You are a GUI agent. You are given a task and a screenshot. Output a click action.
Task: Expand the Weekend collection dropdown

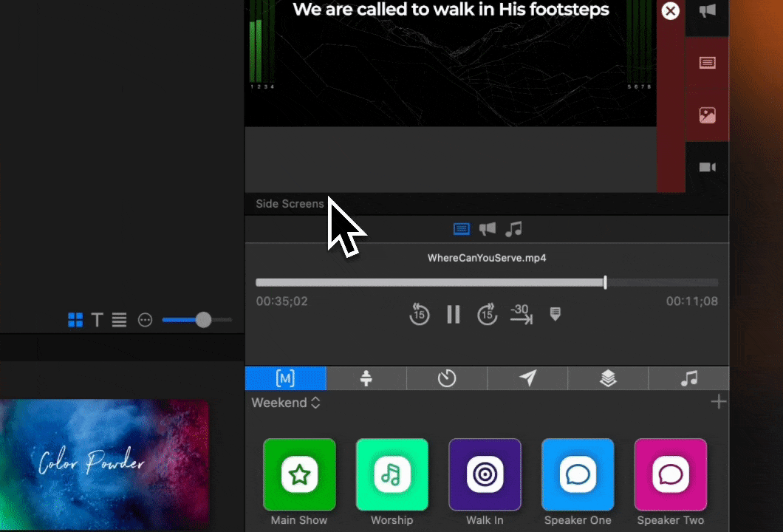[x=286, y=403]
